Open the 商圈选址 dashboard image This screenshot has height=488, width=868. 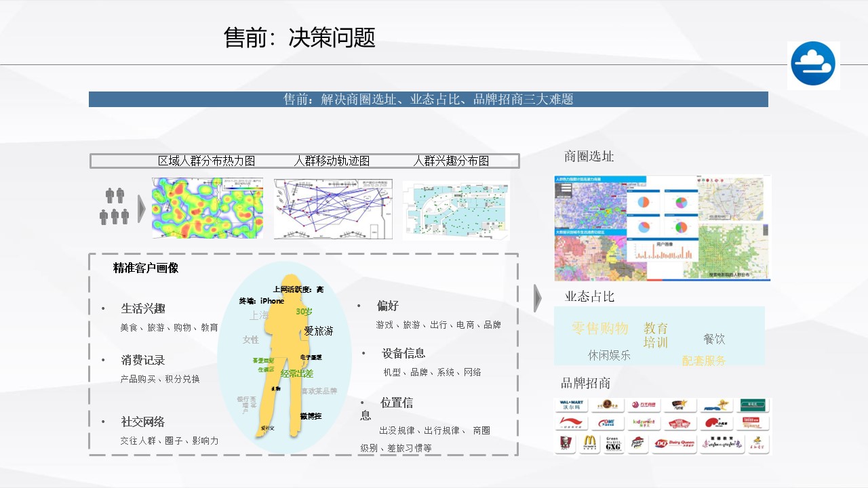[662, 228]
